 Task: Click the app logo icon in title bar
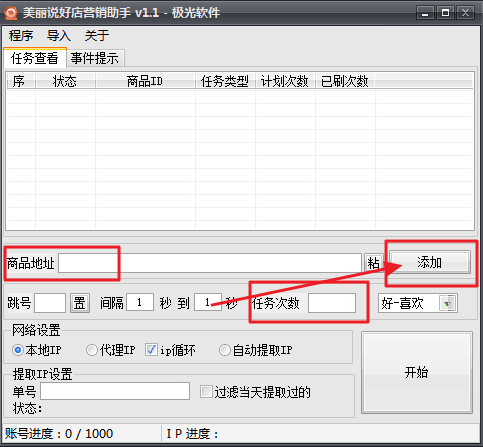pos(11,13)
